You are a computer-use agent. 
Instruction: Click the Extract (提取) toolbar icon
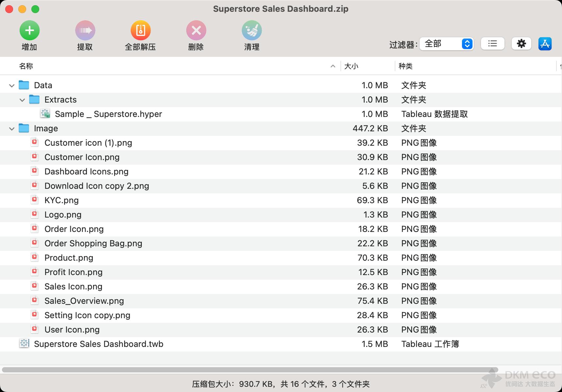tap(85, 30)
